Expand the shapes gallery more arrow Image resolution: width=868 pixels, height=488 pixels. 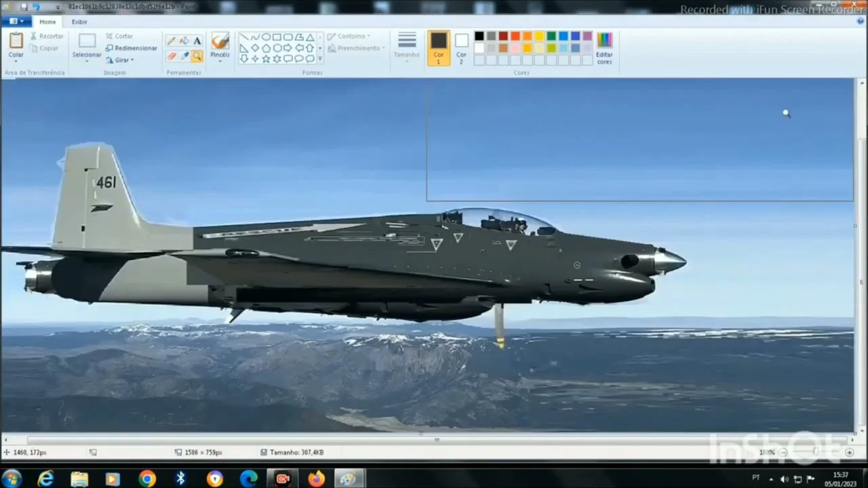pyautogui.click(x=320, y=60)
